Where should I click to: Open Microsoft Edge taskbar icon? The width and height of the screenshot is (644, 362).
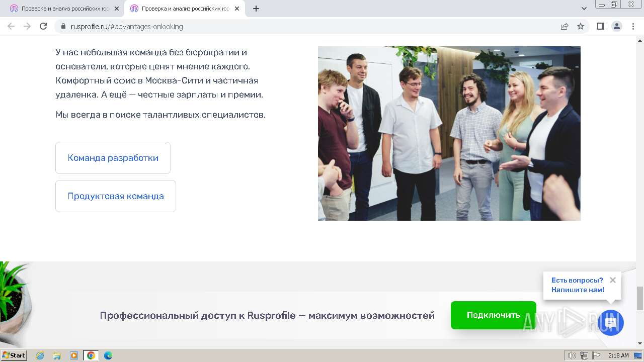click(x=108, y=355)
